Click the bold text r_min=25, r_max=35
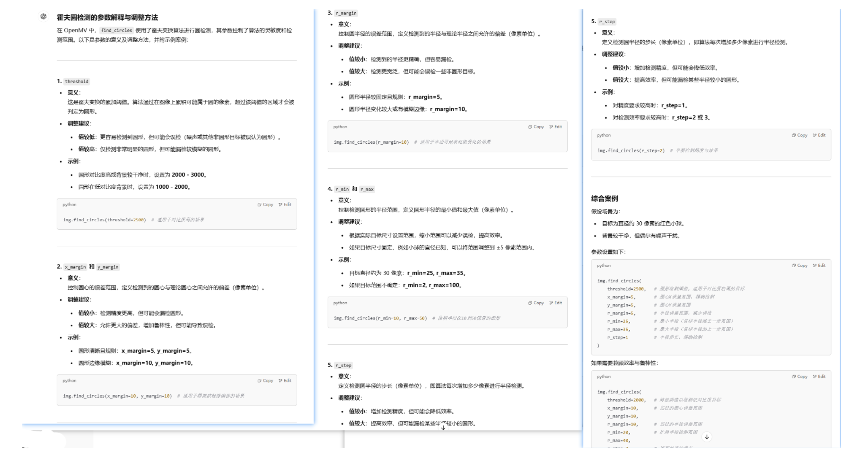Image resolution: width=868 pixels, height=453 pixels. point(435,273)
